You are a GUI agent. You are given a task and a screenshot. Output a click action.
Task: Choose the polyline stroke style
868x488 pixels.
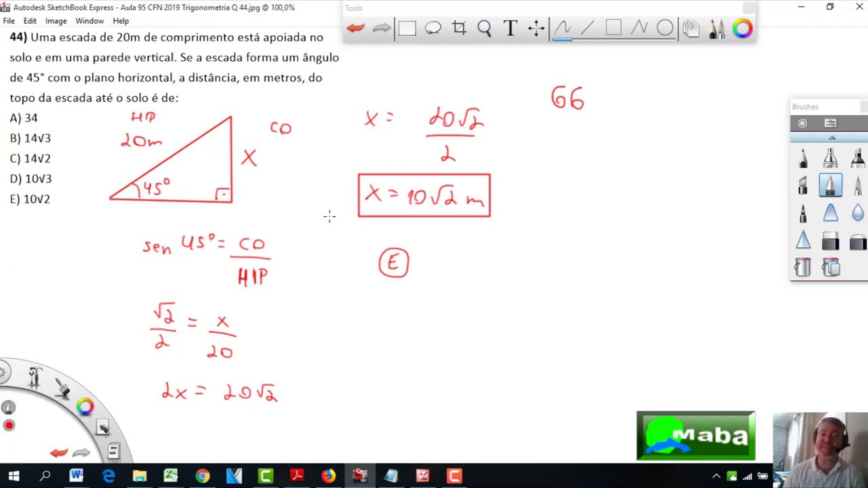pyautogui.click(x=639, y=28)
